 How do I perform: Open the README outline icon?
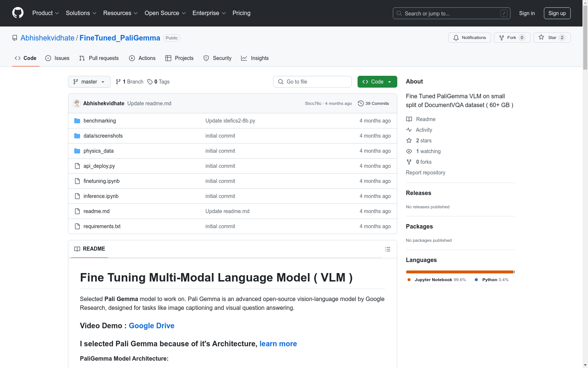pos(387,249)
